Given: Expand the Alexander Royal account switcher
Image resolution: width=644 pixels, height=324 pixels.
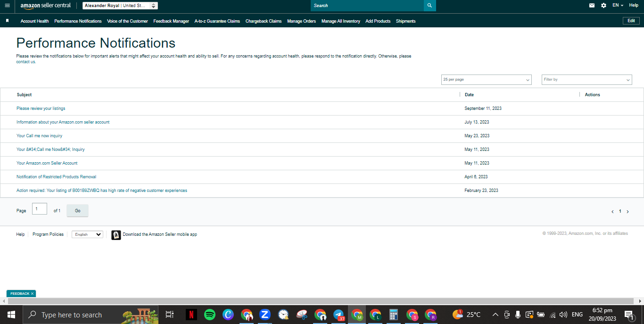Looking at the screenshot, I should tap(120, 6).
